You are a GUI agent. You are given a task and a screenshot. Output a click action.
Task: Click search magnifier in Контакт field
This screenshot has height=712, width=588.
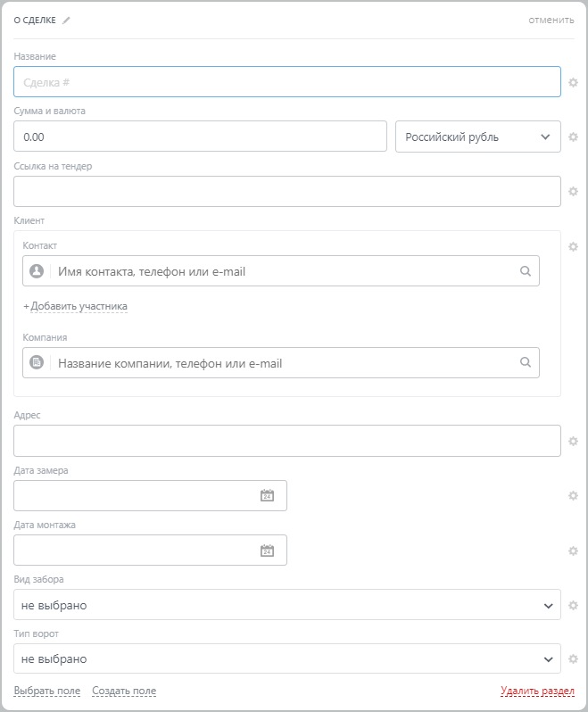click(526, 271)
